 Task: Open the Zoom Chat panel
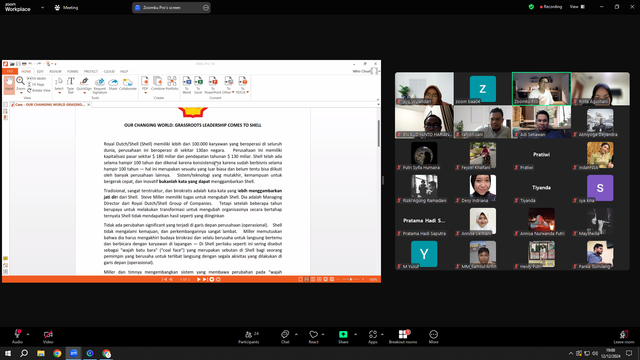click(285, 337)
